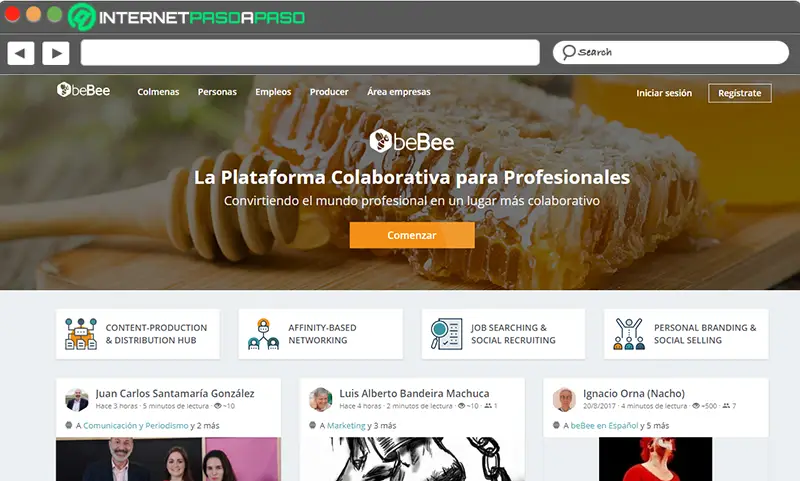Click the orange Comenzar button
Screen dimensions: 800x481
click(x=412, y=235)
